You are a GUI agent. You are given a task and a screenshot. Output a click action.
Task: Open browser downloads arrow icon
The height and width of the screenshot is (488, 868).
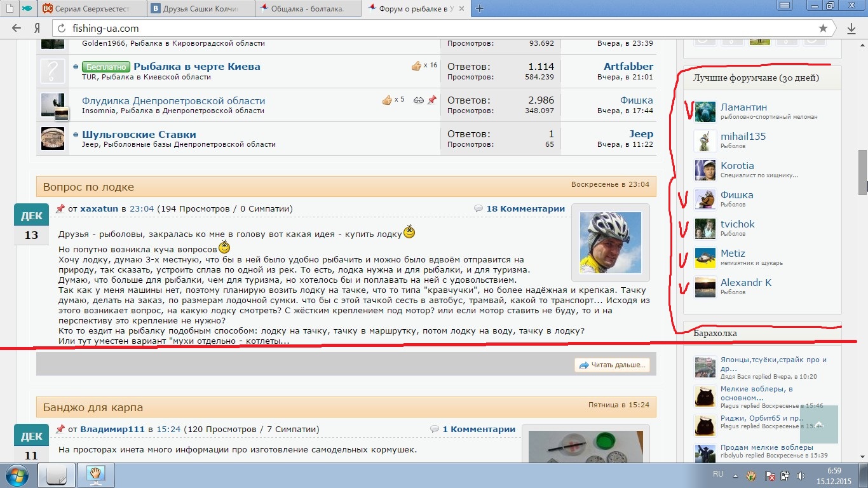point(851,29)
